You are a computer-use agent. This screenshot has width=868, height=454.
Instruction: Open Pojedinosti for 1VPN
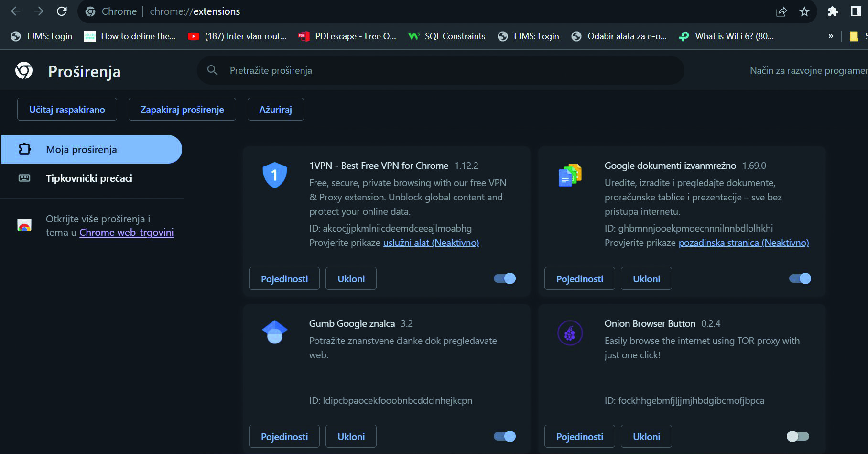(x=284, y=278)
